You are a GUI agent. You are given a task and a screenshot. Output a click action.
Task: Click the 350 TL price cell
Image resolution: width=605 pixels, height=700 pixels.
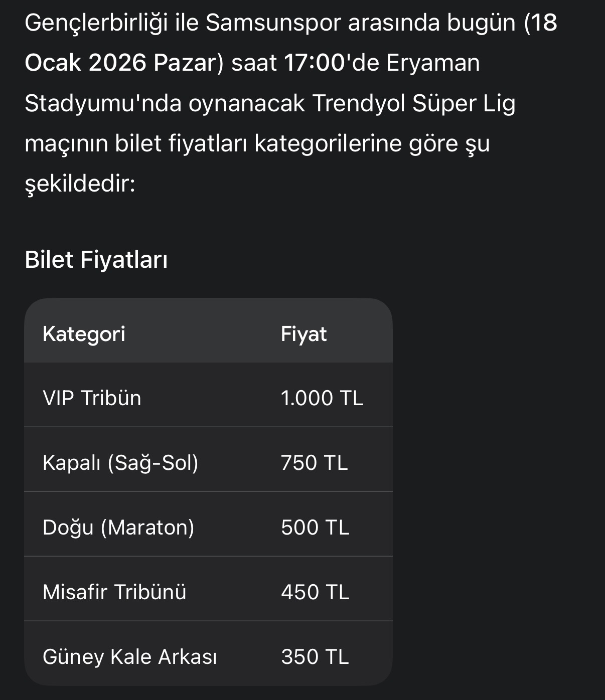pyautogui.click(x=315, y=657)
